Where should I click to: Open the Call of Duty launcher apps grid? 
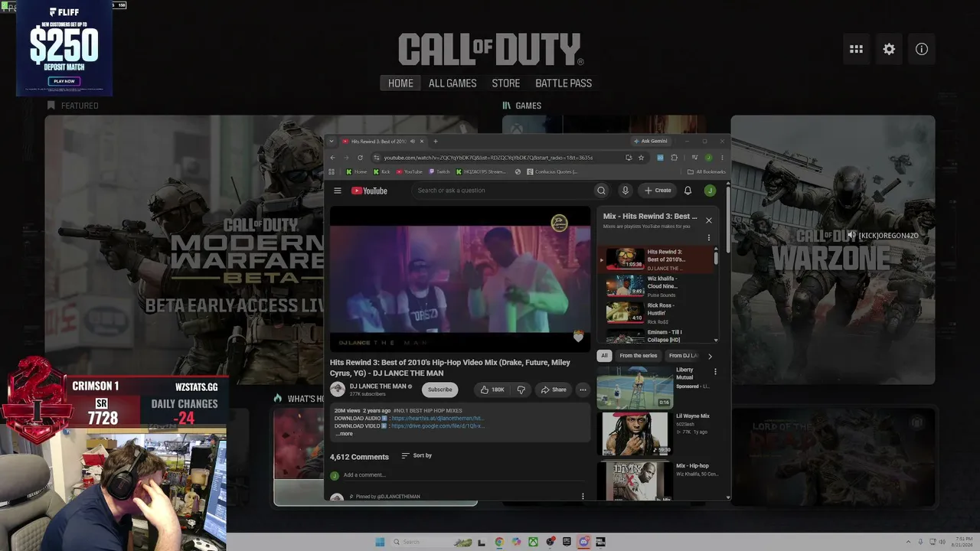click(856, 49)
